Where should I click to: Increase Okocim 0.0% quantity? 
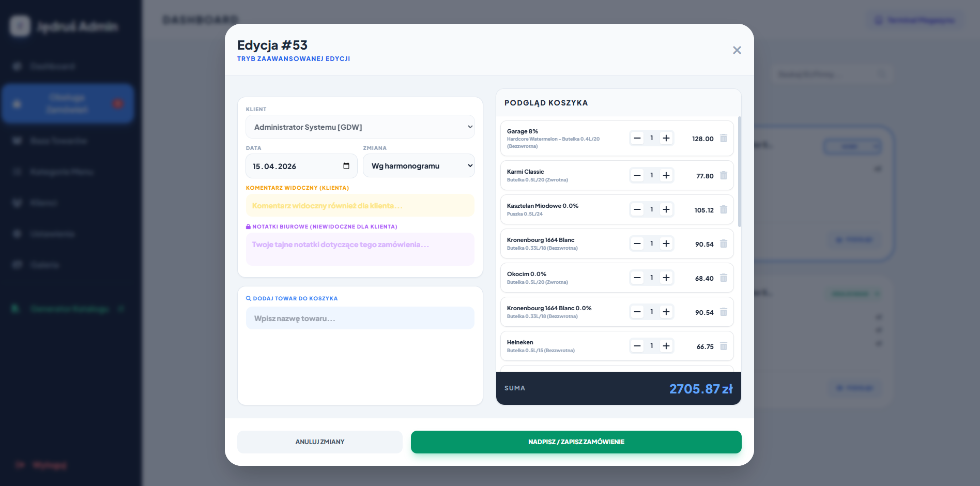click(666, 278)
